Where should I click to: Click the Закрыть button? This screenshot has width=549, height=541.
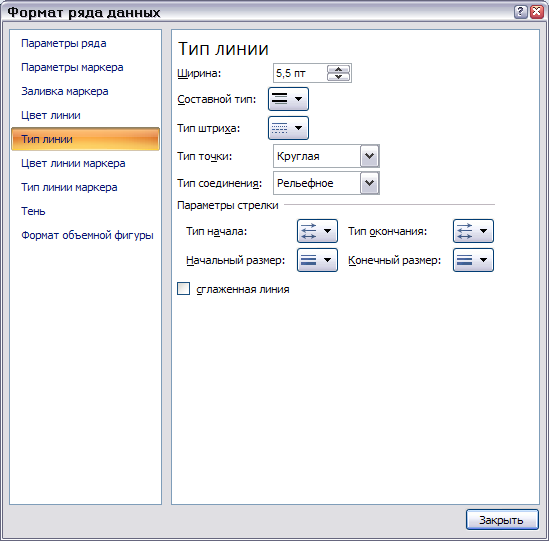click(502, 520)
